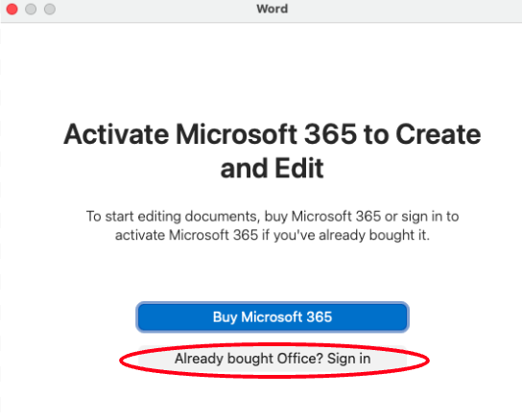Click the "activate Microsoft 365 if you've" text line

click(x=273, y=235)
